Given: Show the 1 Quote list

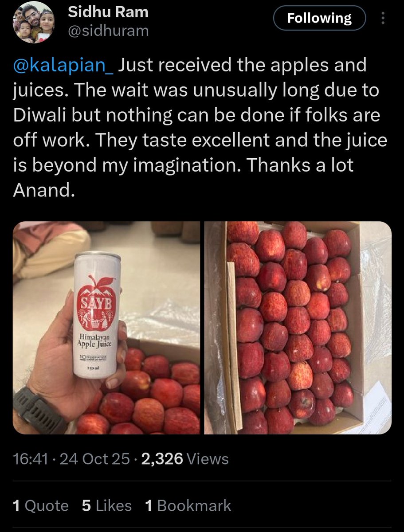Looking at the screenshot, I should coord(41,506).
